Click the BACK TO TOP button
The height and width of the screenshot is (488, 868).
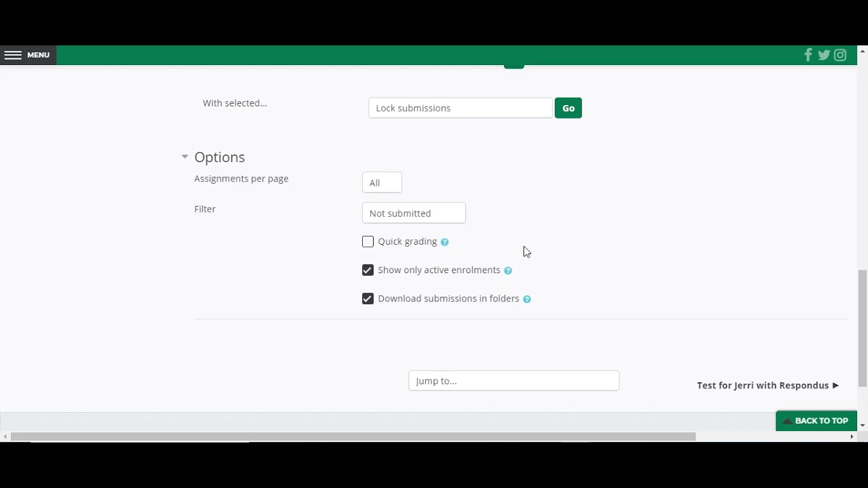[816, 420]
